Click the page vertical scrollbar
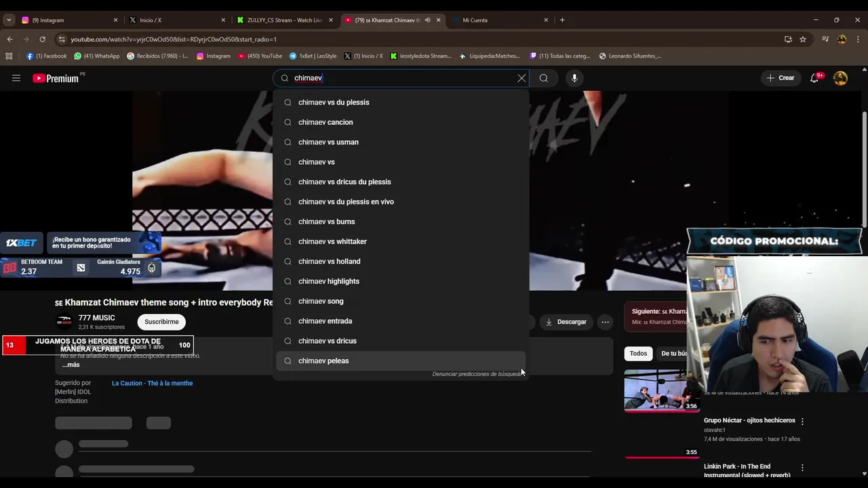 (x=863, y=169)
